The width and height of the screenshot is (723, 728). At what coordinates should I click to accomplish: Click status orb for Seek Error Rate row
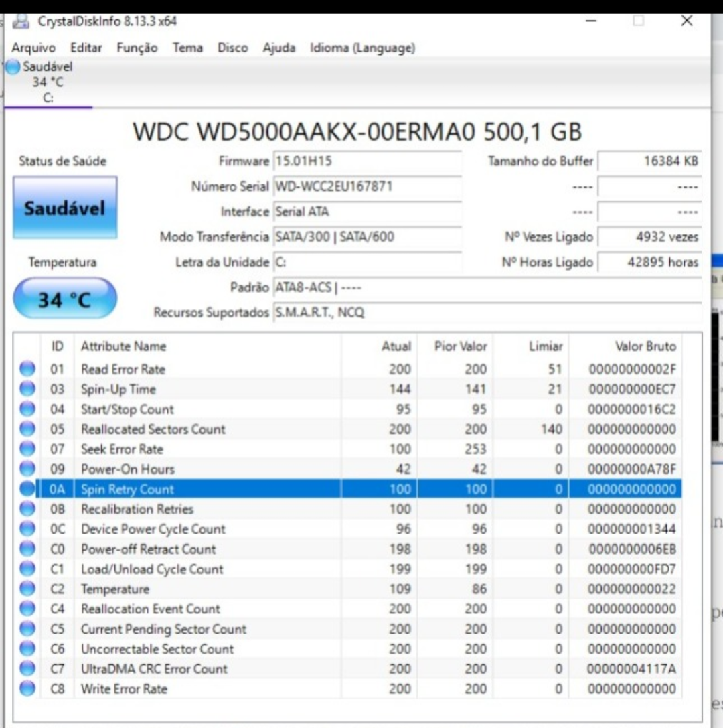(x=27, y=449)
